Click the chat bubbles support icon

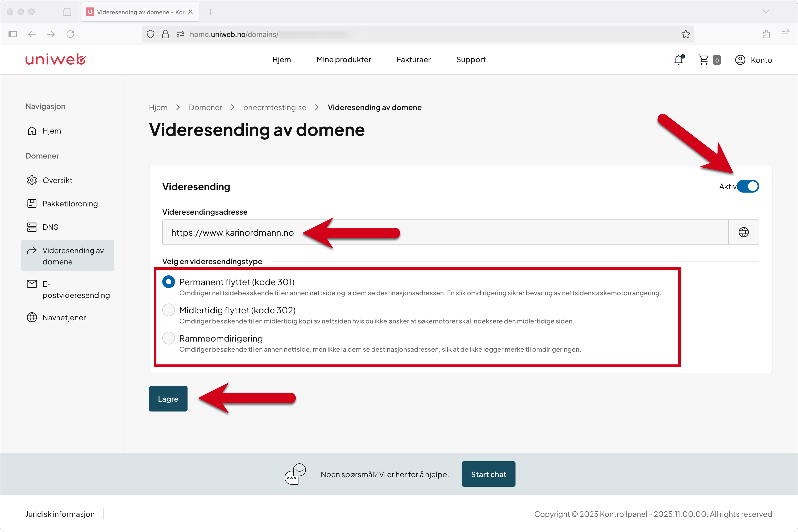(295, 474)
